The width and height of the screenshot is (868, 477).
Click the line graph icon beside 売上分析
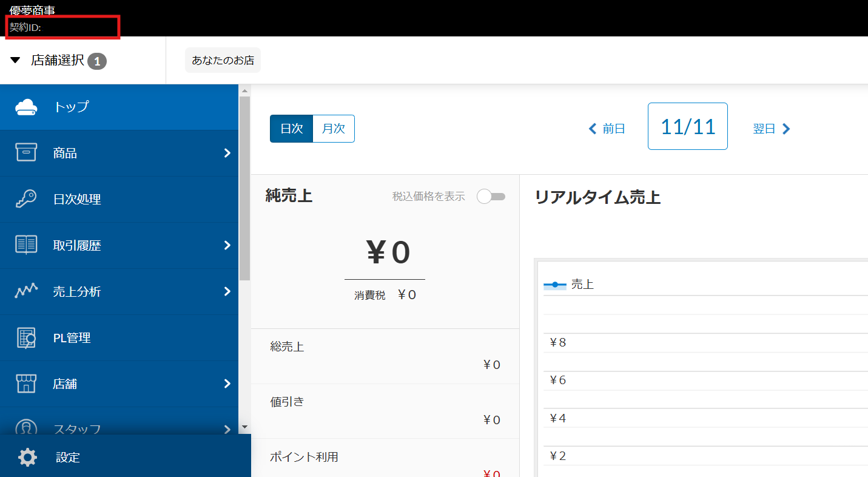click(x=27, y=291)
